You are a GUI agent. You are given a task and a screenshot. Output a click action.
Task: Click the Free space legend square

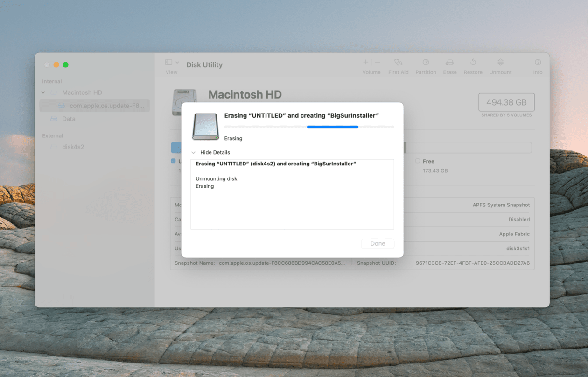coord(418,161)
